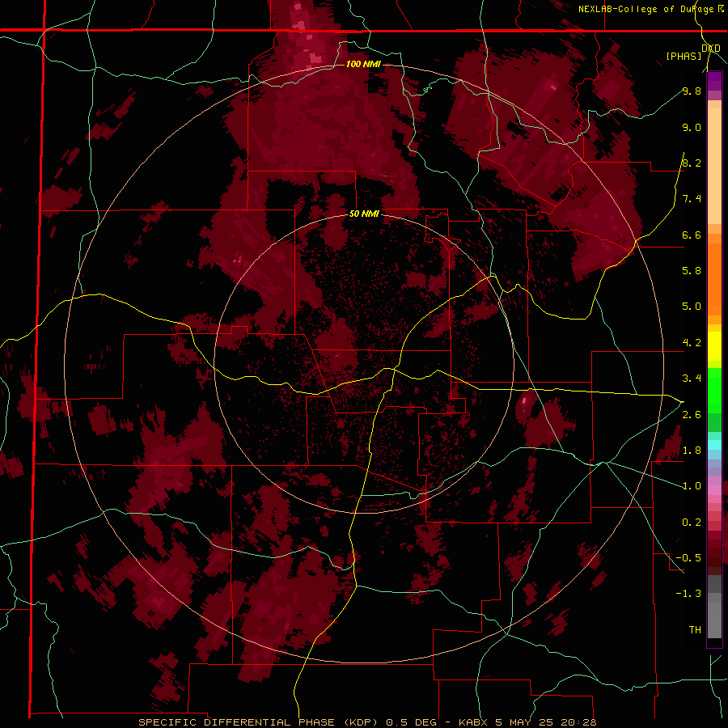Screen dimensions: 728x728
Task: Pick the purple band on the color bar
Action: click(x=714, y=80)
